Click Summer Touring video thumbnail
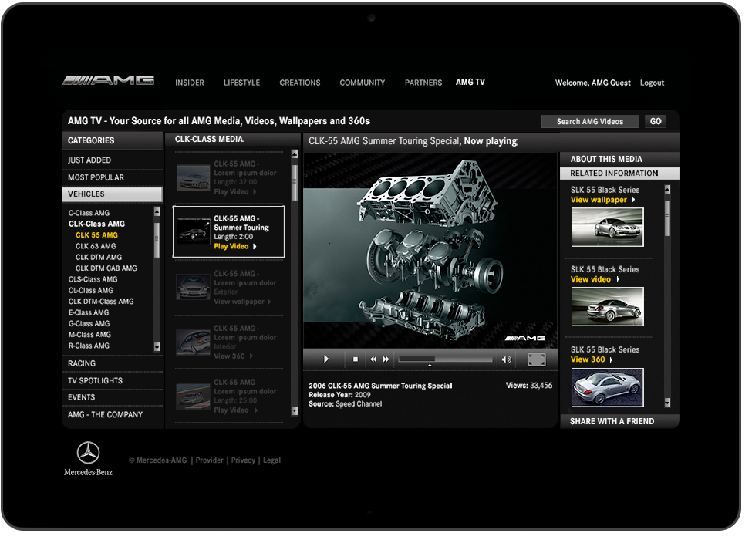Image resolution: width=752 pixels, height=560 pixels. (x=193, y=232)
